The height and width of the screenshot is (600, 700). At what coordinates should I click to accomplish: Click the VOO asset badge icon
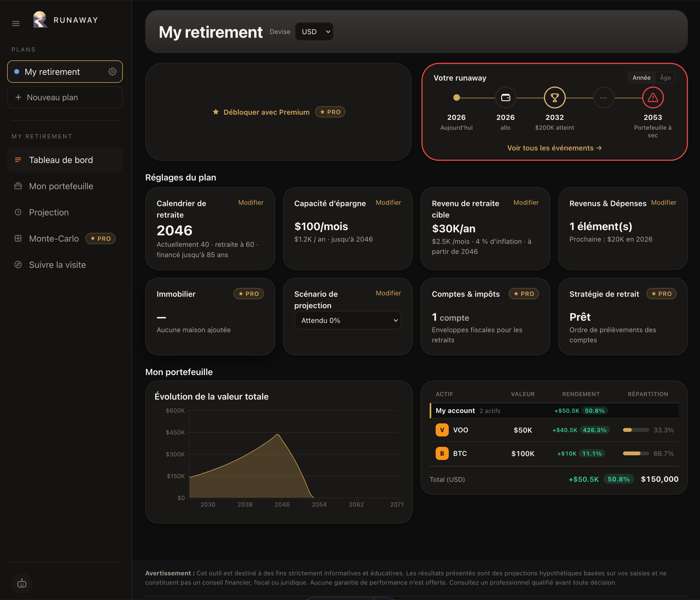[x=442, y=430]
